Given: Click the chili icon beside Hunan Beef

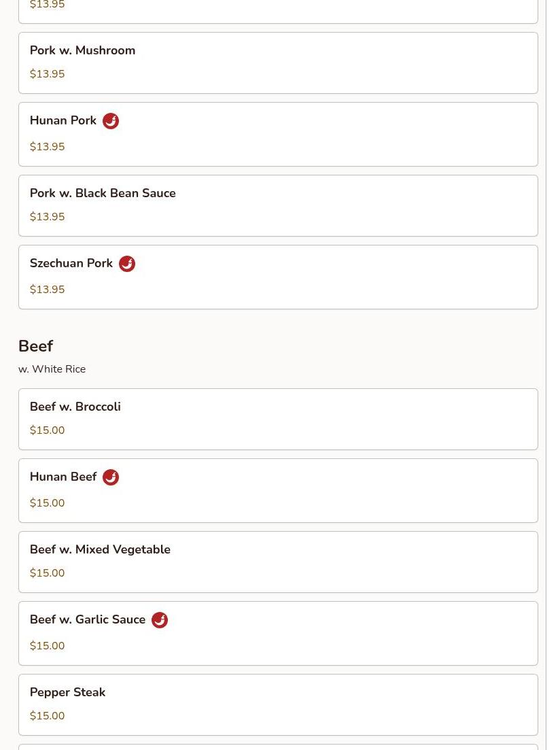Looking at the screenshot, I should 111,477.
